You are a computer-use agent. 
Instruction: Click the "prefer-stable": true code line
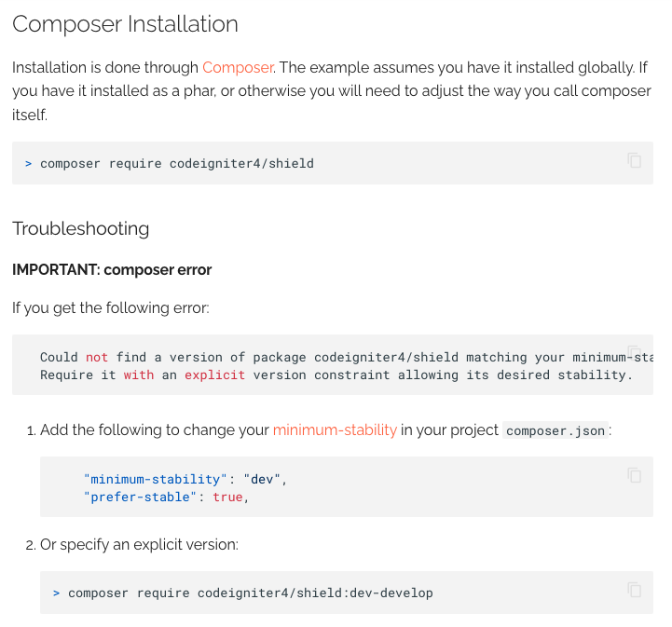[166, 498]
